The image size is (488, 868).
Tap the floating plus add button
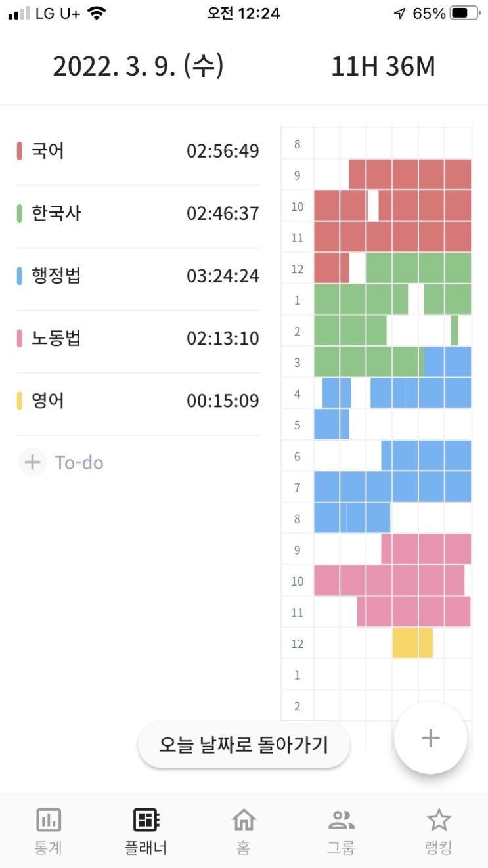[x=430, y=738]
